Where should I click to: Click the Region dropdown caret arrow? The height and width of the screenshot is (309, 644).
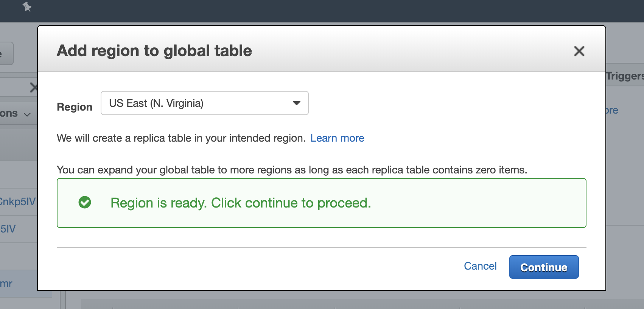point(297,103)
